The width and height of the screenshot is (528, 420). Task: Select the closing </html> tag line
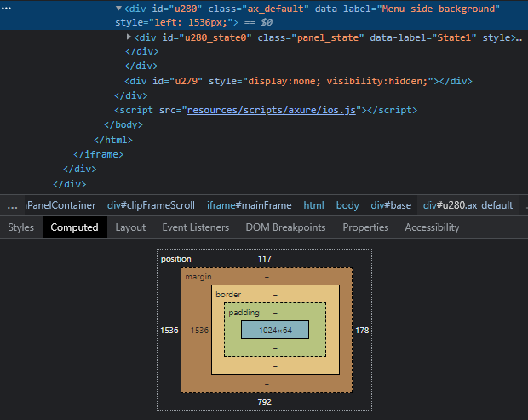(x=113, y=140)
